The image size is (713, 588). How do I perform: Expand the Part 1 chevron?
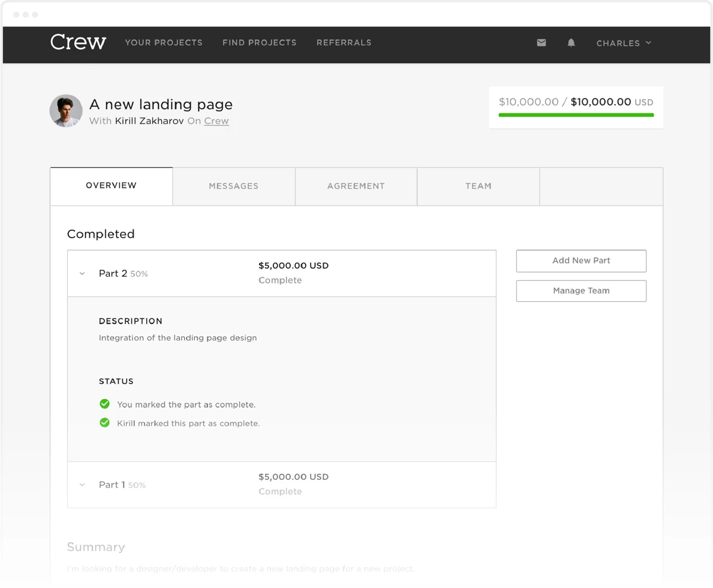[x=82, y=485]
